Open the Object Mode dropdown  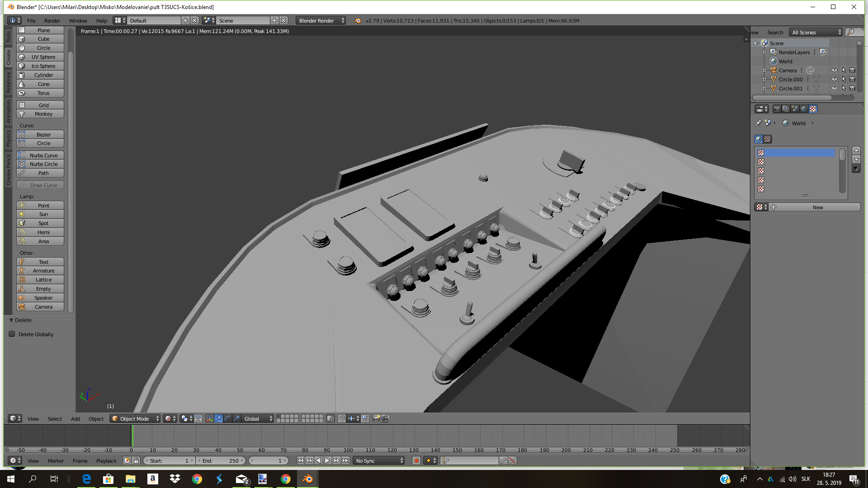pyautogui.click(x=135, y=419)
